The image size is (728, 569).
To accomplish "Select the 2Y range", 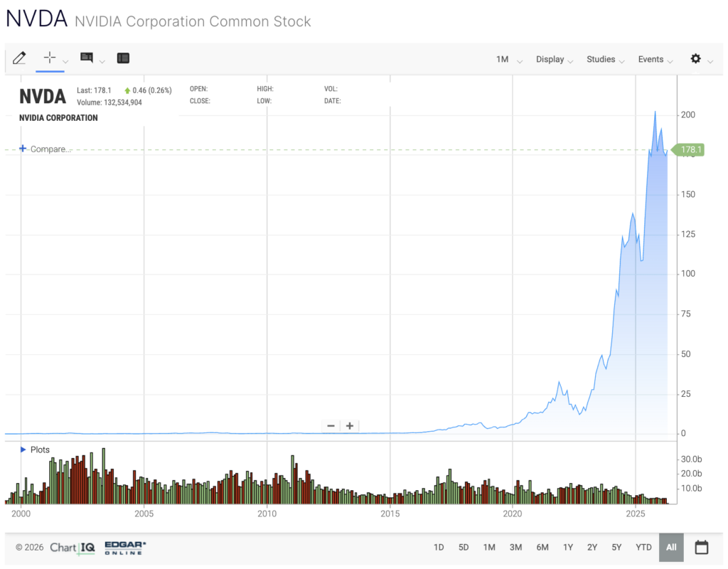I will click(x=592, y=548).
